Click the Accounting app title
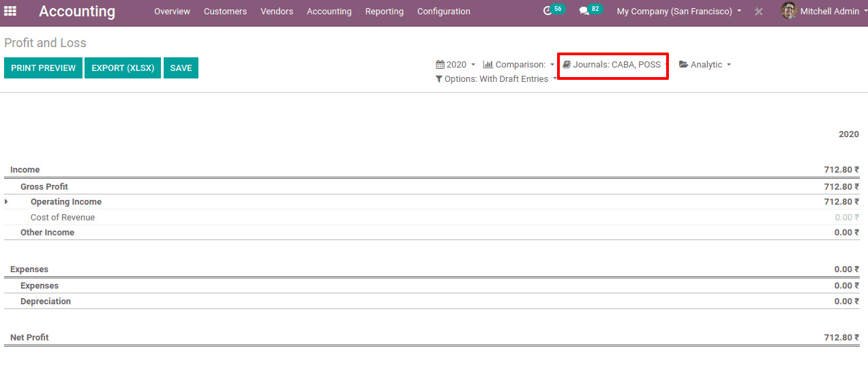The width and height of the screenshot is (868, 365). click(77, 12)
